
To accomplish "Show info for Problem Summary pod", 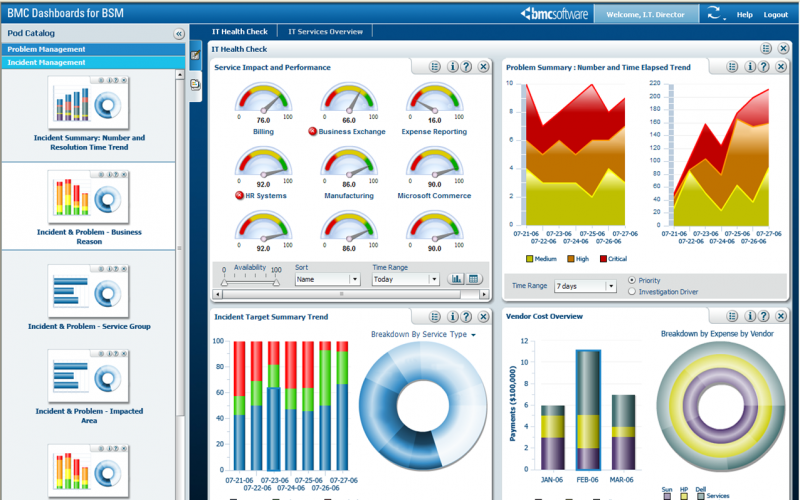I will click(x=750, y=66).
